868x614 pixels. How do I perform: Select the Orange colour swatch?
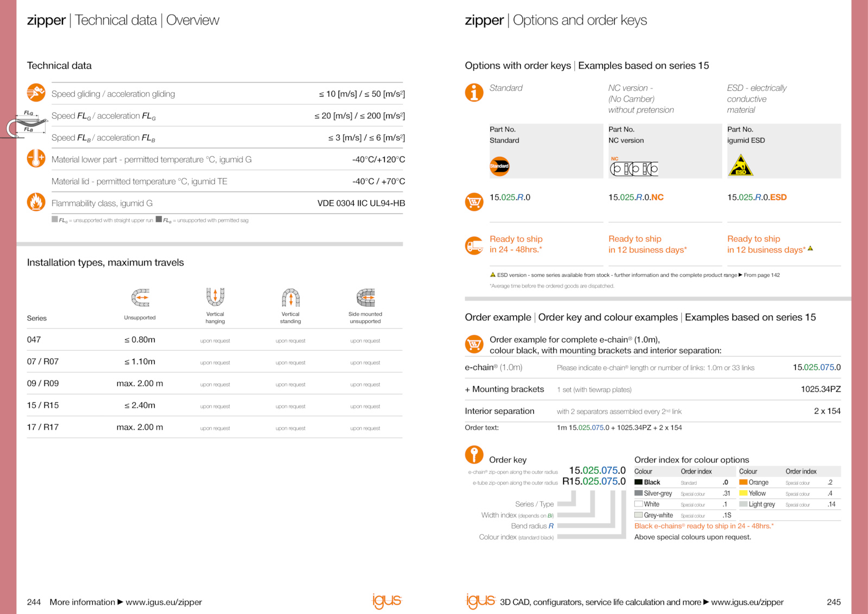pyautogui.click(x=743, y=482)
